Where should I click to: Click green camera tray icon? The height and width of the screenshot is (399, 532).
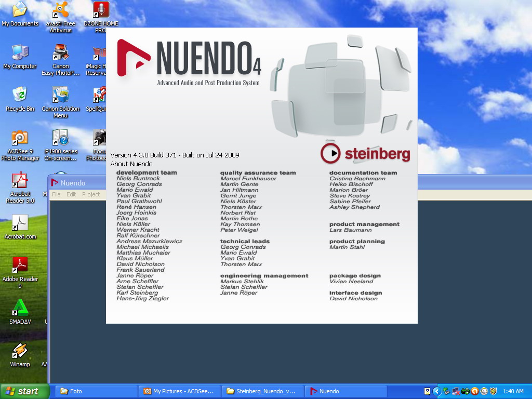(465, 391)
